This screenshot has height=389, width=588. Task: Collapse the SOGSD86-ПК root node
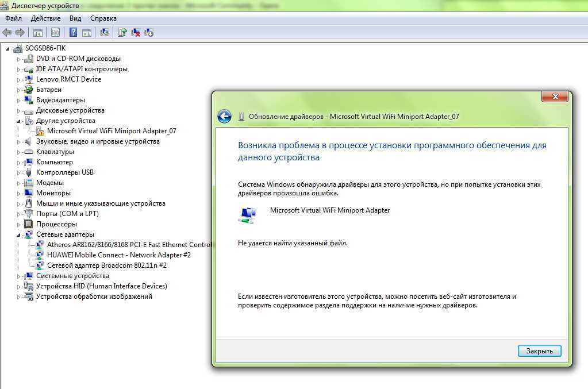tap(7, 48)
